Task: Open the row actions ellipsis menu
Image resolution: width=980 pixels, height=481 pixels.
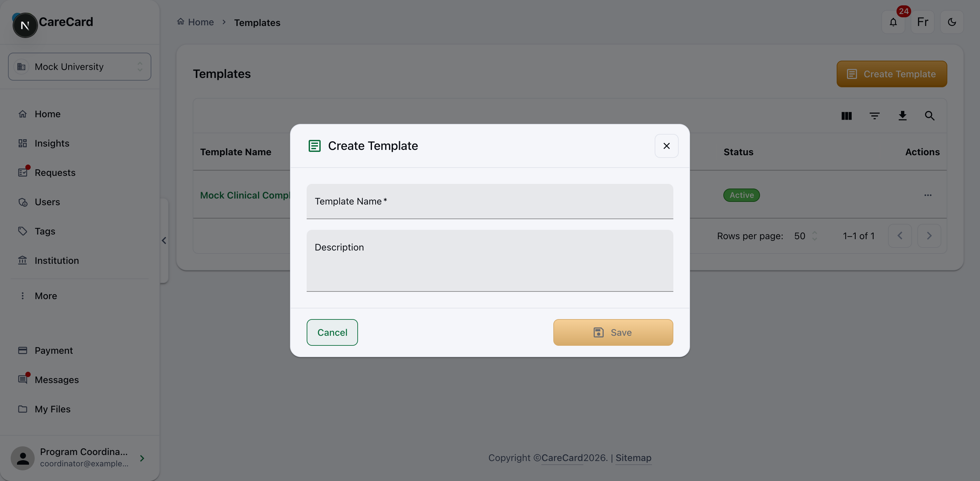Action: [x=927, y=196]
